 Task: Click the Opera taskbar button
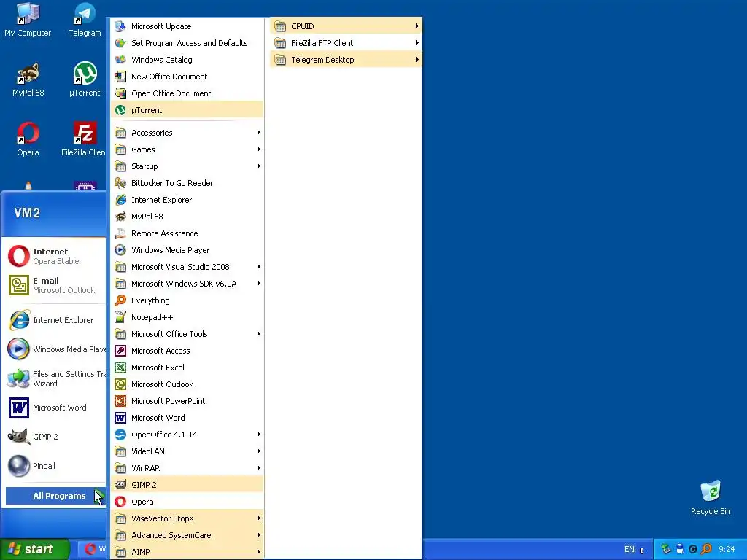tap(93, 549)
